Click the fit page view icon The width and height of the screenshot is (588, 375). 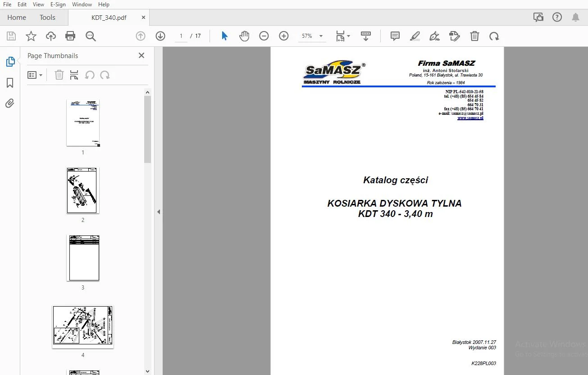click(x=340, y=36)
